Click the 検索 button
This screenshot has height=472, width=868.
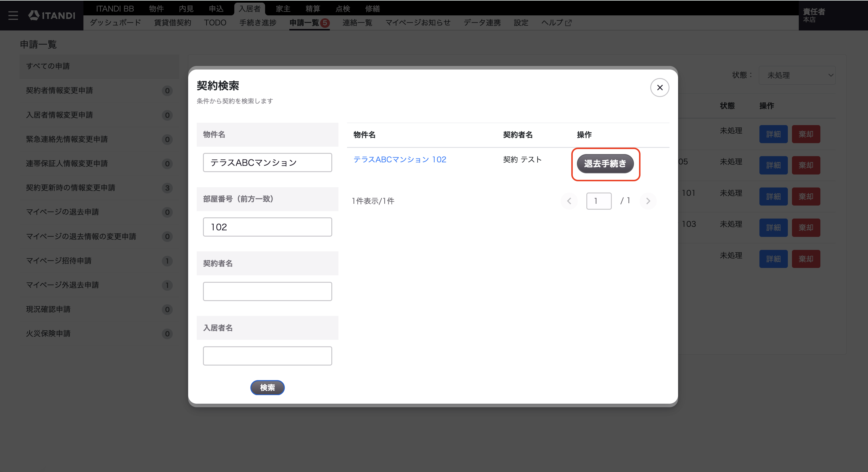tap(267, 388)
